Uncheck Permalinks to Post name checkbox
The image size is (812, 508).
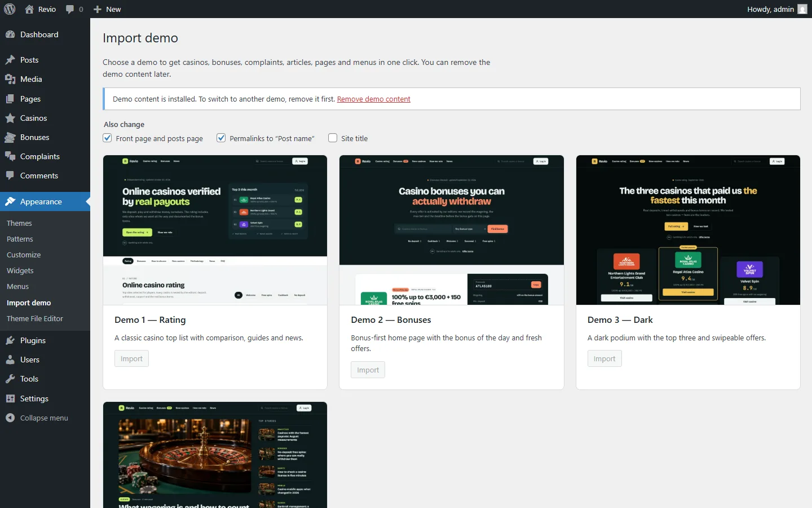(x=221, y=138)
